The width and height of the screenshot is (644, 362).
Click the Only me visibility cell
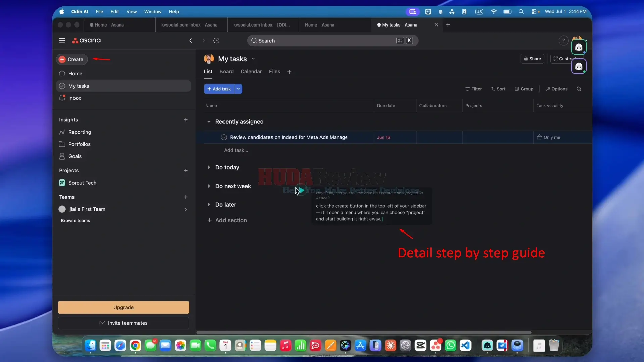562,137
